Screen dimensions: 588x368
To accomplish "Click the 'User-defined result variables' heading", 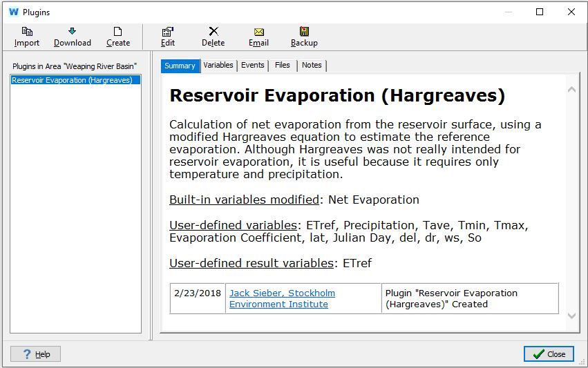I will [x=252, y=263].
